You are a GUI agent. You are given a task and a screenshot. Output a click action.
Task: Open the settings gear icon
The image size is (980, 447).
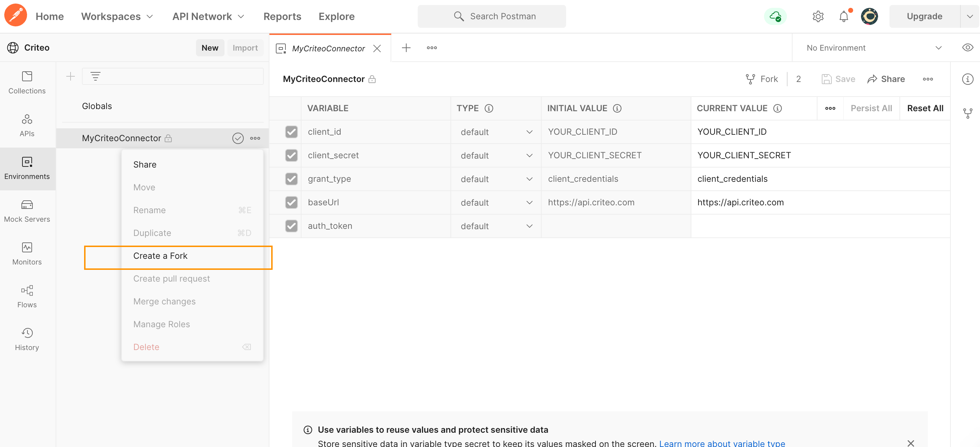click(x=818, y=16)
